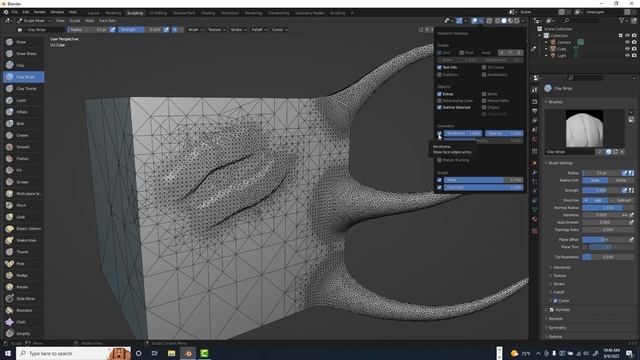Expand the Advanced brush subpanel
The image size is (640, 360).
tap(562, 267)
